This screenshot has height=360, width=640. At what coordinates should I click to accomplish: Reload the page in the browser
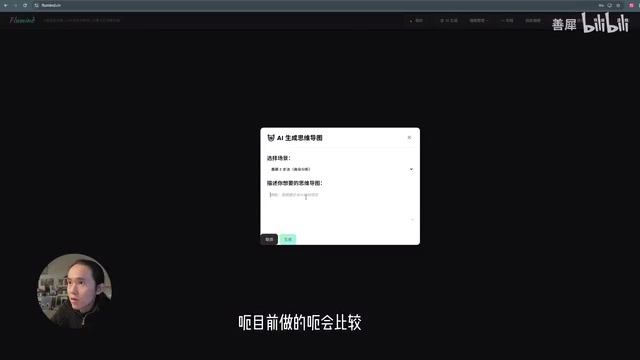click(25, 5)
